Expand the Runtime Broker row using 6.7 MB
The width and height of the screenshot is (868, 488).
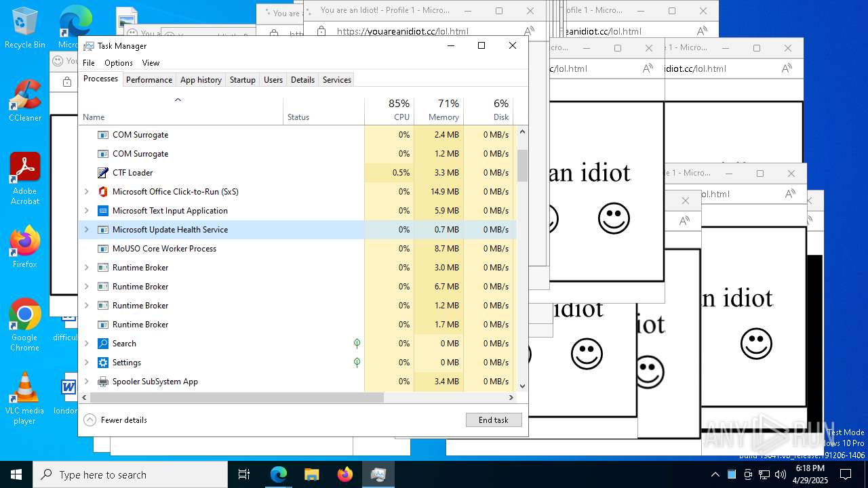coord(86,287)
